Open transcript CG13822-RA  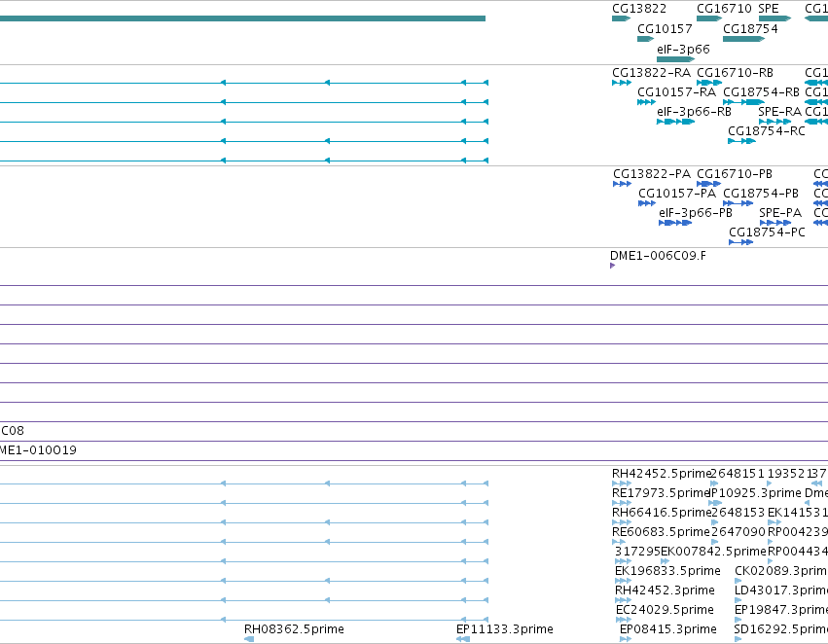[x=651, y=72]
